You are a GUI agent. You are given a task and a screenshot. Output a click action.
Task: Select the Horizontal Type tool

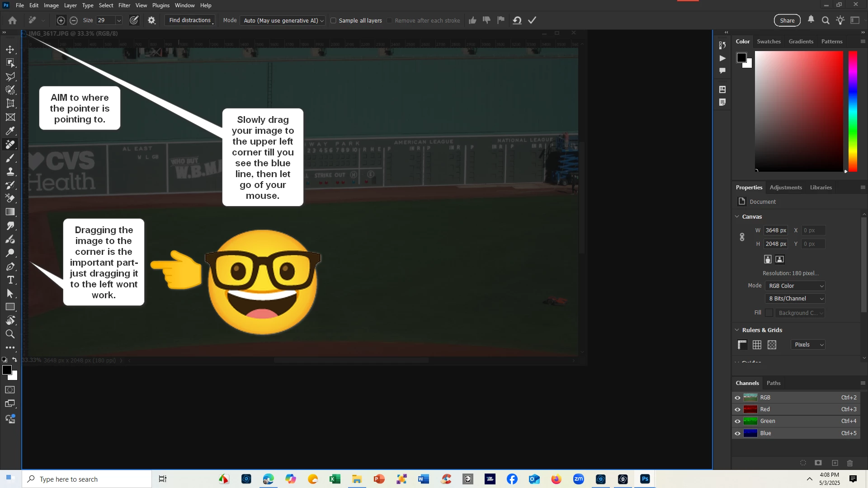pos(10,280)
